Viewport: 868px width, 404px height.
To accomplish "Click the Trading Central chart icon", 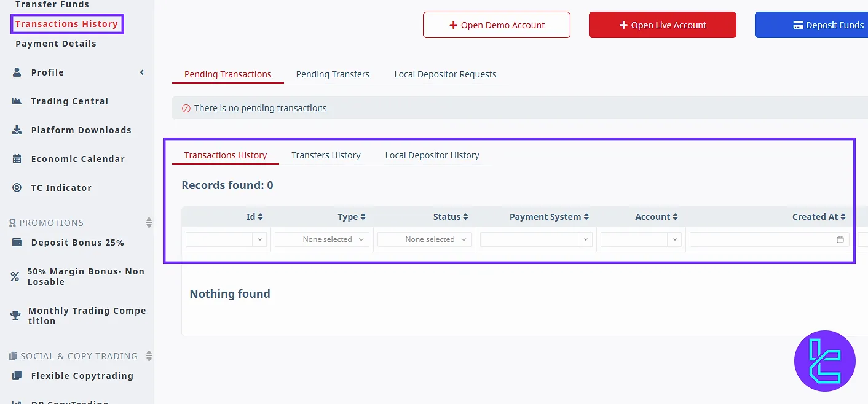I will coord(17,101).
